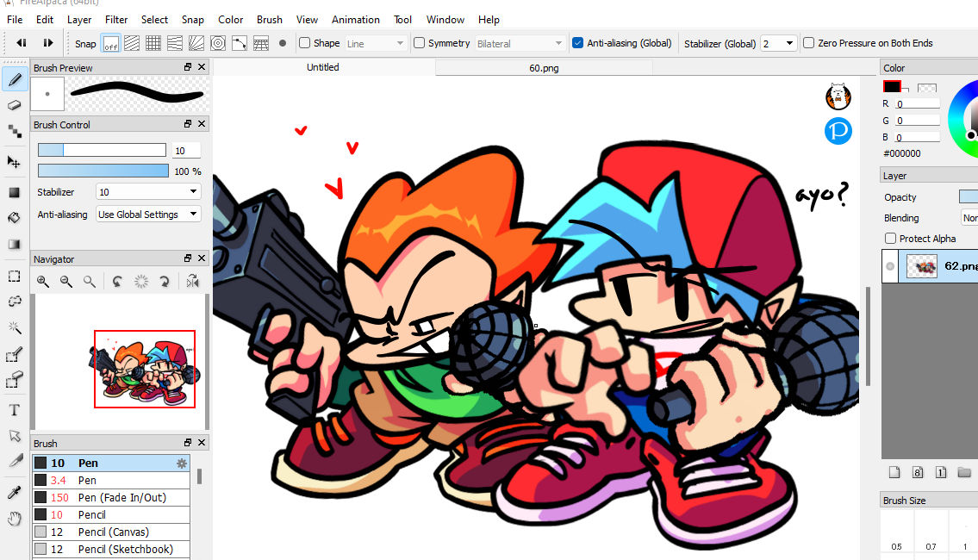Select the Select Eraser tool
Image resolution: width=978 pixels, height=560 pixels.
[15, 380]
